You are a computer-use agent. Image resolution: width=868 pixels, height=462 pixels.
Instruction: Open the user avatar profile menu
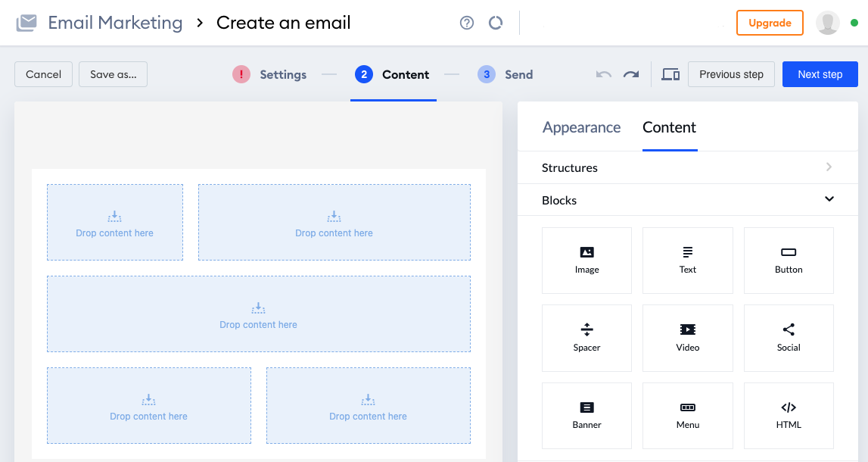tap(828, 23)
